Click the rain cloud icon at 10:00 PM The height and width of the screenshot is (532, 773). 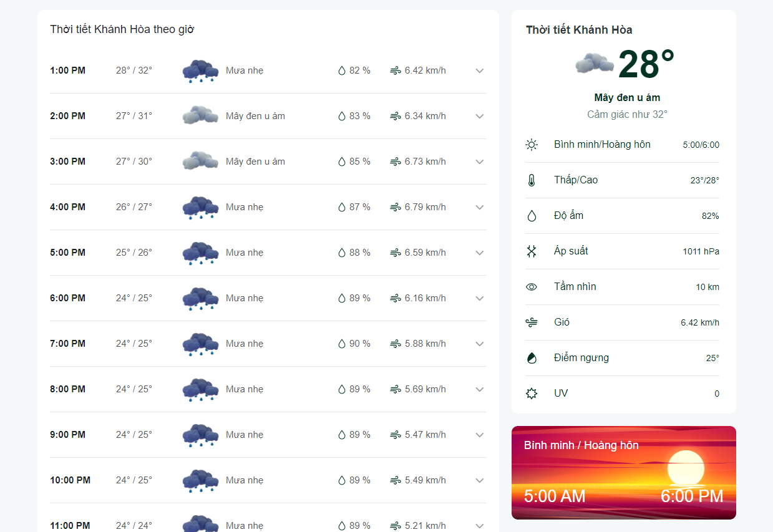[x=200, y=481]
